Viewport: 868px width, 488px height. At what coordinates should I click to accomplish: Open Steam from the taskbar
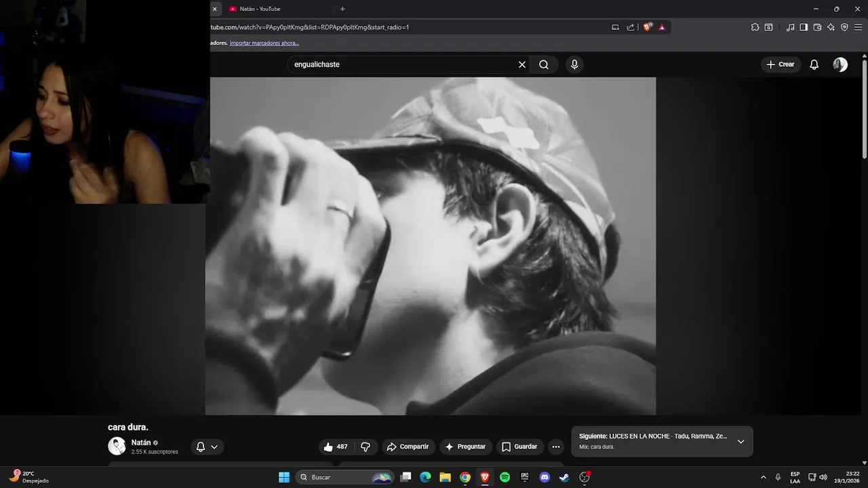click(x=564, y=477)
